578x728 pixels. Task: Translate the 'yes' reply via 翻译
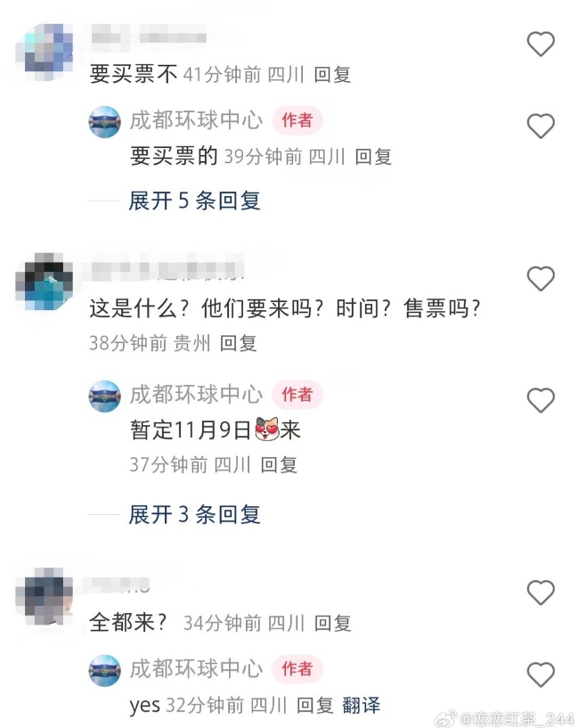coord(361,705)
